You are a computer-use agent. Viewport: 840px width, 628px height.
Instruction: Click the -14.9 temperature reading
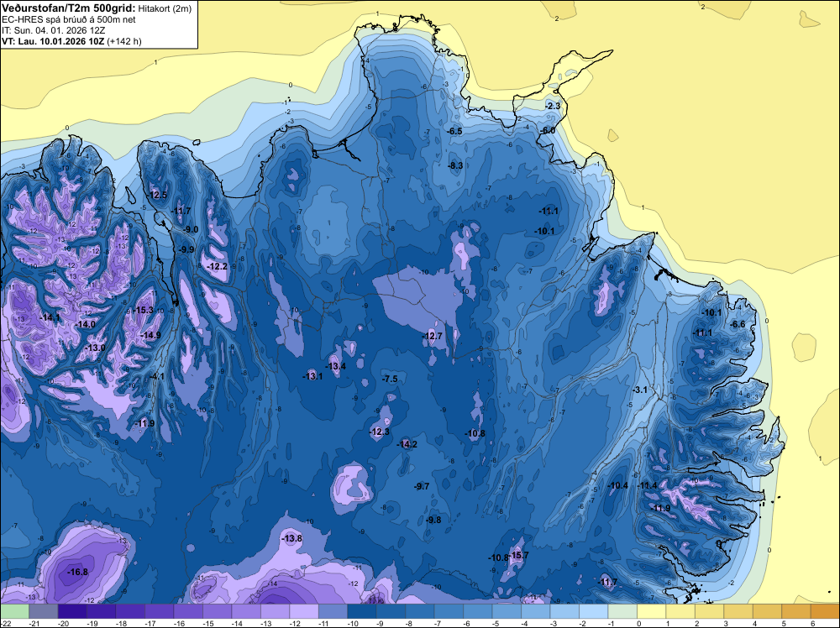pos(150,335)
